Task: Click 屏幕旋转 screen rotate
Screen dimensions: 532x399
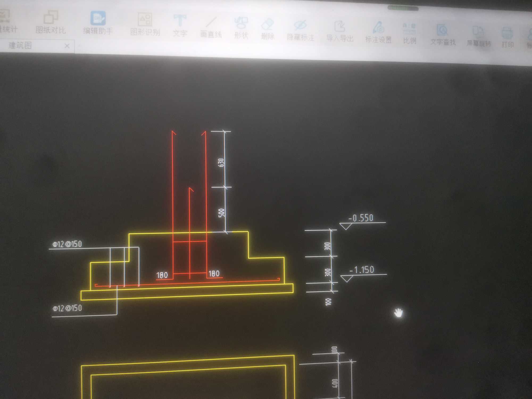Action: (479, 36)
